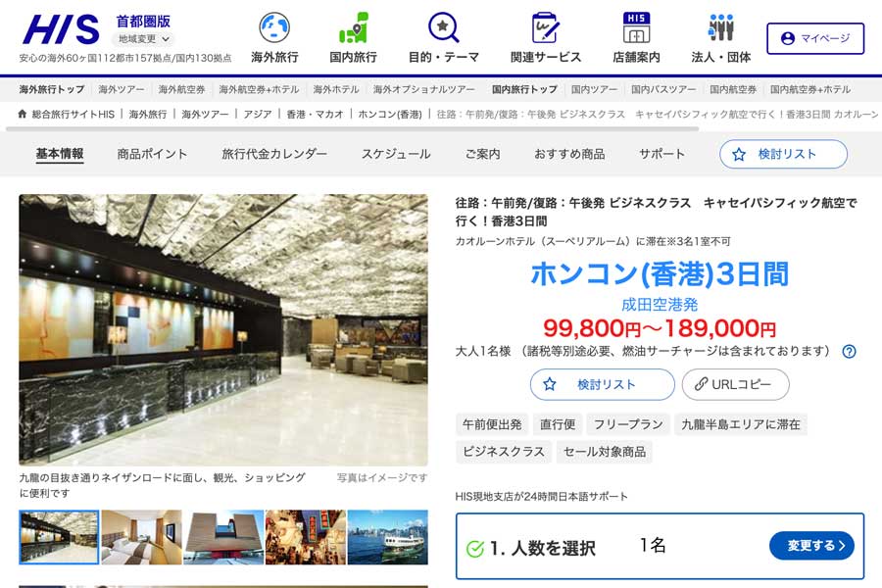
Task: Open the 地域変更 region dropdown
Action: click(x=143, y=39)
